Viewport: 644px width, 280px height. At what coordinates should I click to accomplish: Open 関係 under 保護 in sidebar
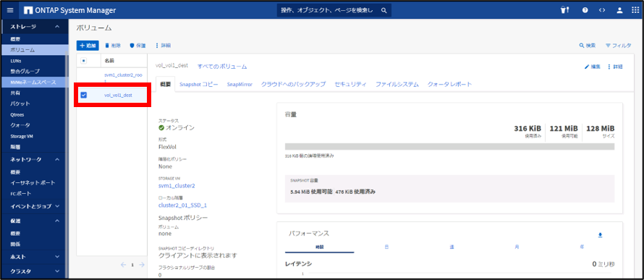[x=15, y=244]
